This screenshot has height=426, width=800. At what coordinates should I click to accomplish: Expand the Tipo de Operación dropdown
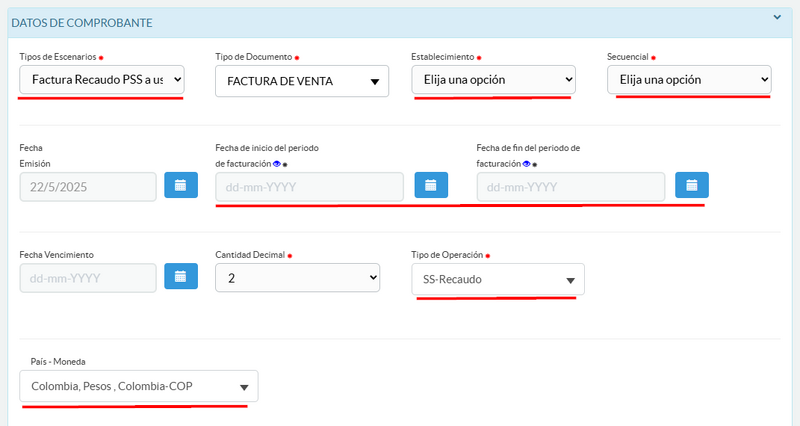pyautogui.click(x=497, y=280)
